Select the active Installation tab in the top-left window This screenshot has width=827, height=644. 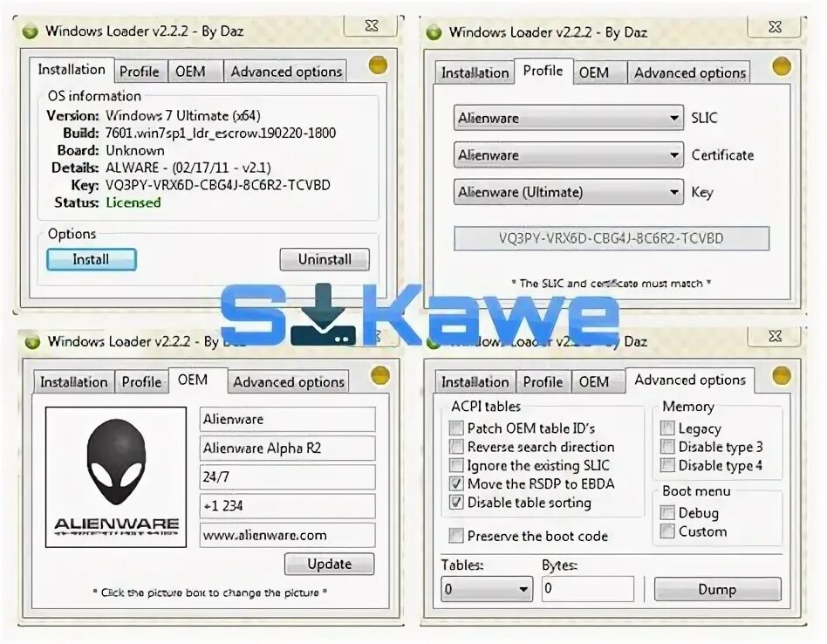point(72,70)
